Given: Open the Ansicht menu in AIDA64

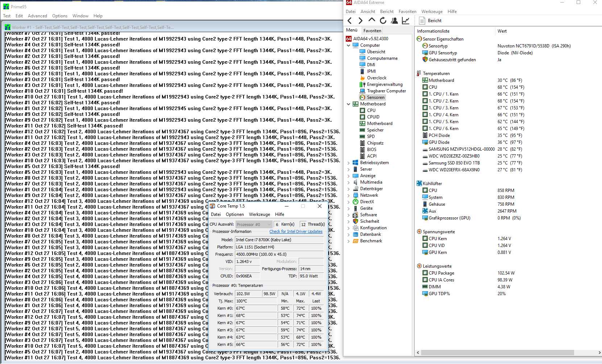Looking at the screenshot, I should (368, 12).
